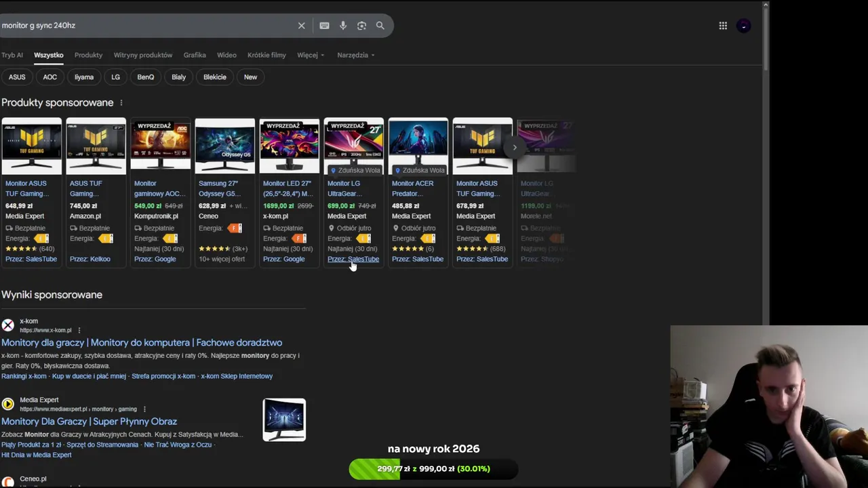Screen dimensions: 868x488
Task: Open Monitor gaminowy AOC thumbnail image
Action: click(161, 146)
